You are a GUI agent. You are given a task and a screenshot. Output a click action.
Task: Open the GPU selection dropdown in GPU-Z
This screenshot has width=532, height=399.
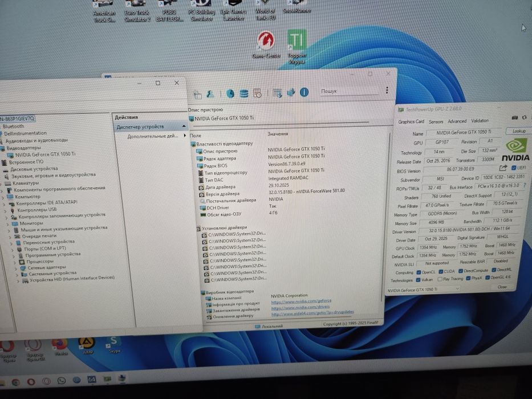(424, 290)
